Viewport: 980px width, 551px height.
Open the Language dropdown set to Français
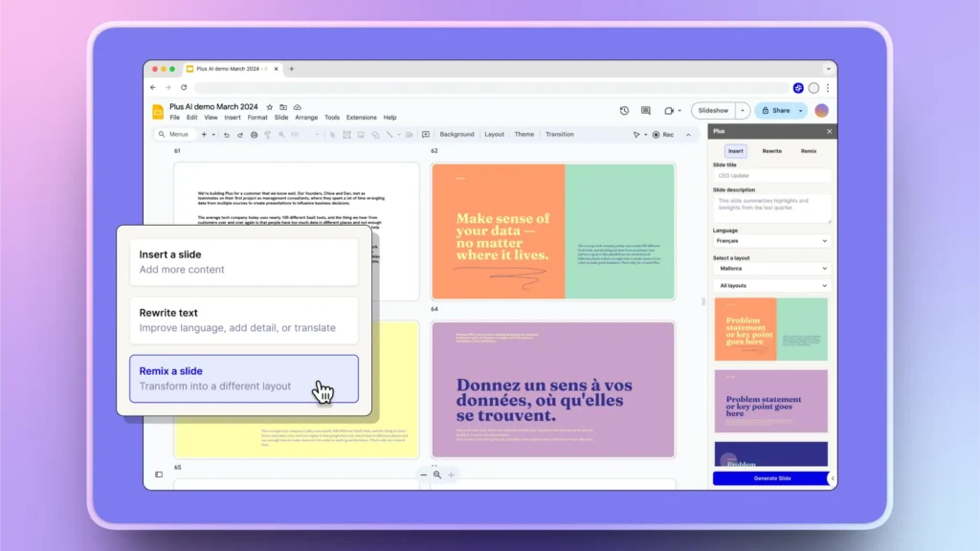point(772,241)
